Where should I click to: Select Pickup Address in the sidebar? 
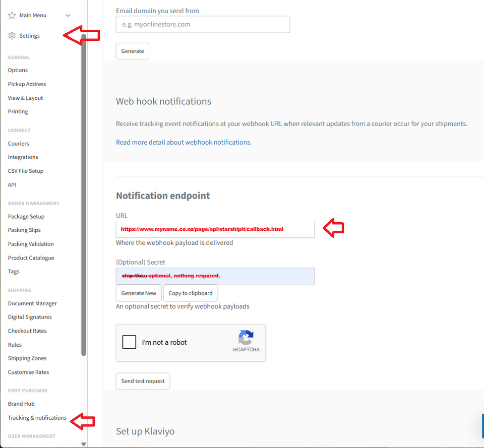pyautogui.click(x=27, y=84)
